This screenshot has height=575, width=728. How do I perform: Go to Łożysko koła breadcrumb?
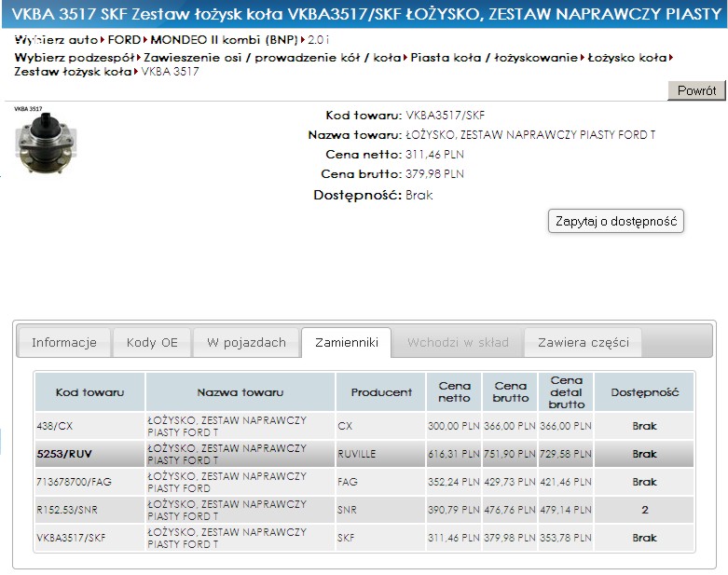pyautogui.click(x=627, y=58)
